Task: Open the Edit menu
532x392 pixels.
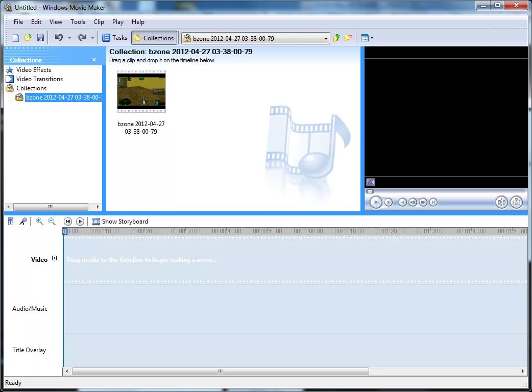Action: tap(36, 22)
